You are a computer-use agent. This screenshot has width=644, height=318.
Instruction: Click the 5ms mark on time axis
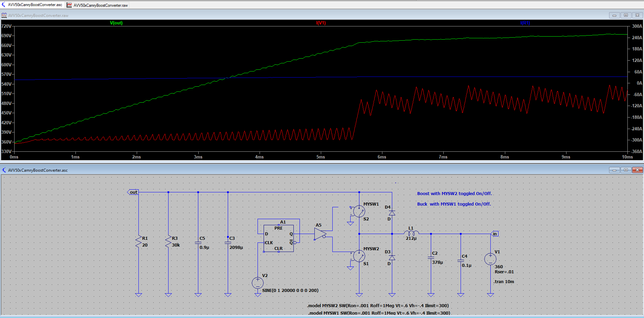320,157
